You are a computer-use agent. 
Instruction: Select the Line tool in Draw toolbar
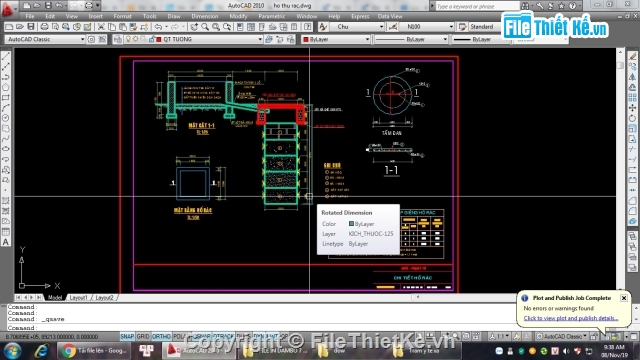6,56
